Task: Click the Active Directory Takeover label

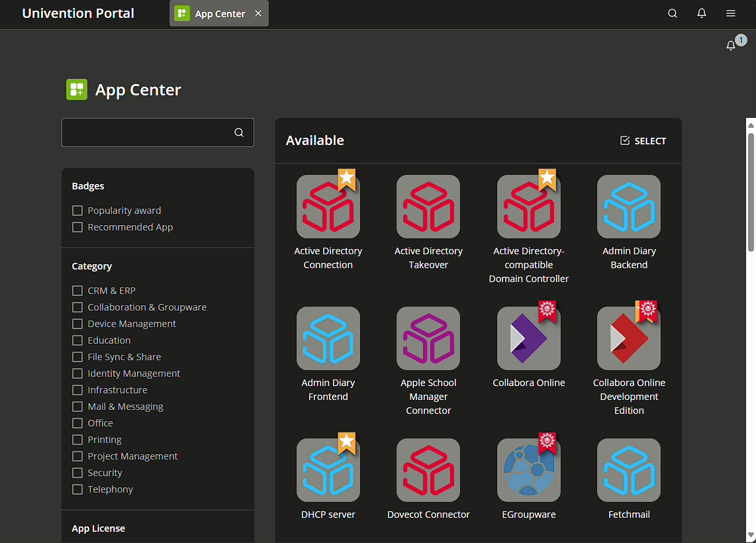Action: point(428,258)
